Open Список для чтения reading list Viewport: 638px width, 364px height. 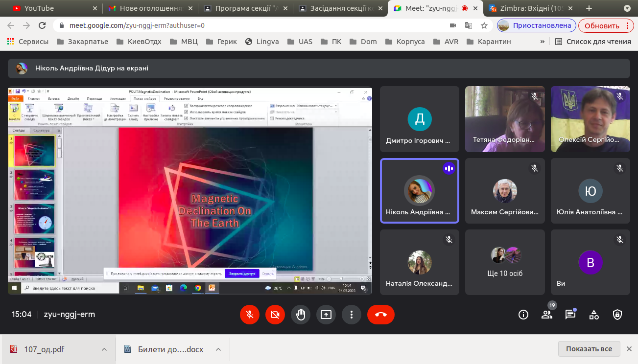pos(593,42)
